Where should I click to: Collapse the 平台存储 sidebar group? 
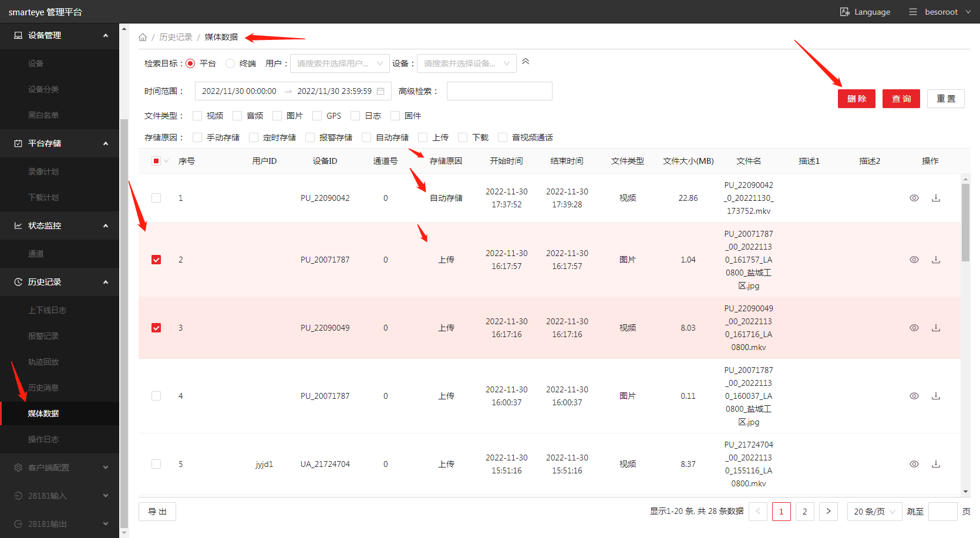(x=106, y=143)
